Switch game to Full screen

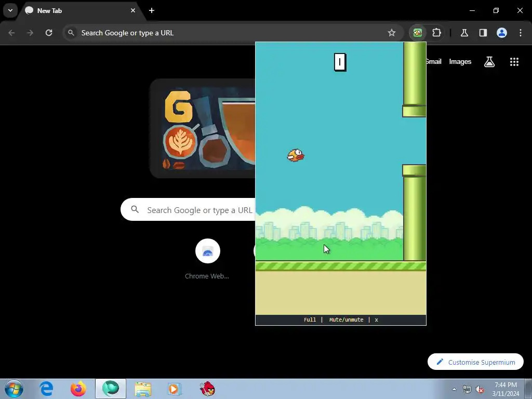[x=310, y=320]
